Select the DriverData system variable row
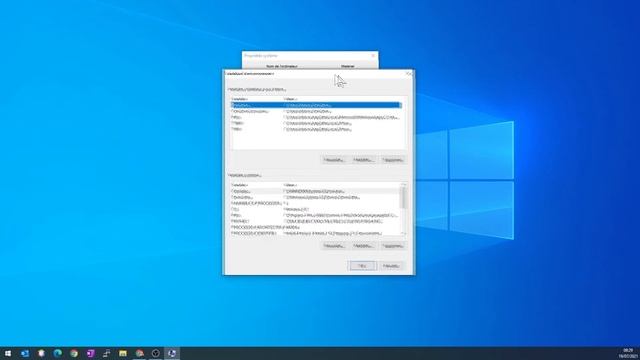Screen dimensions: 640x360 316,198
